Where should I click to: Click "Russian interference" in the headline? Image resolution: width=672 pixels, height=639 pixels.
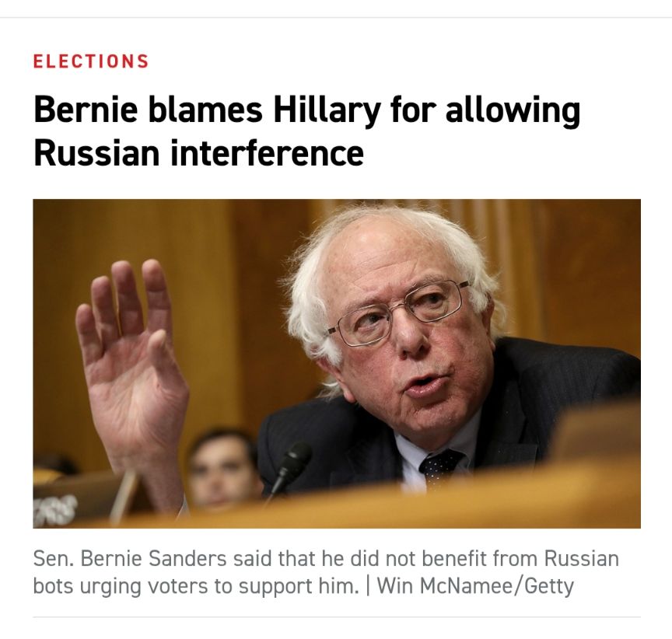[x=198, y=153]
